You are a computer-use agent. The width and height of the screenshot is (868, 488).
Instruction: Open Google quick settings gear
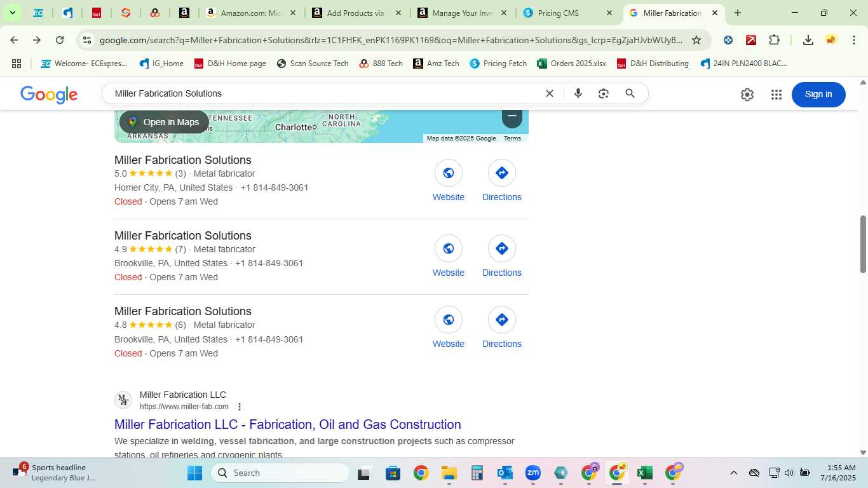coord(747,95)
